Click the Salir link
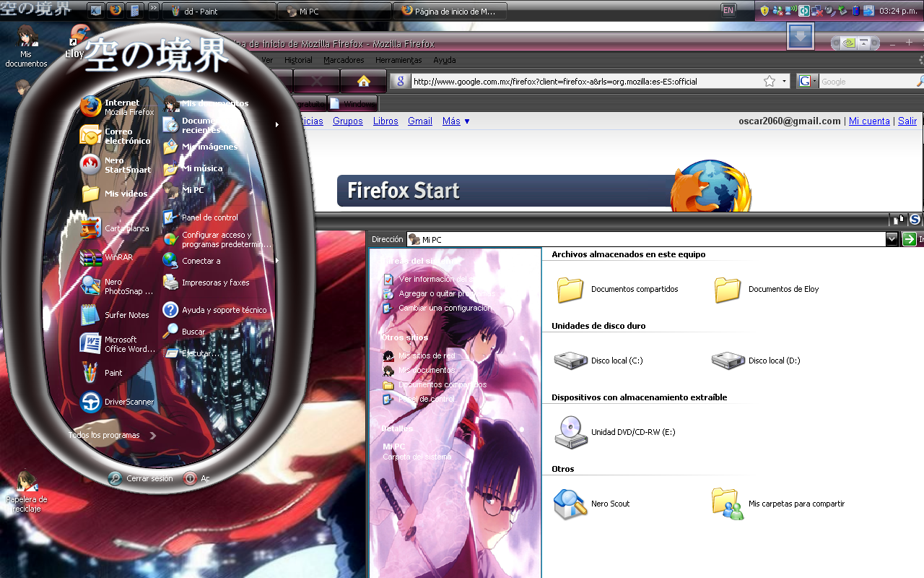This screenshot has width=924, height=578. coord(907,121)
